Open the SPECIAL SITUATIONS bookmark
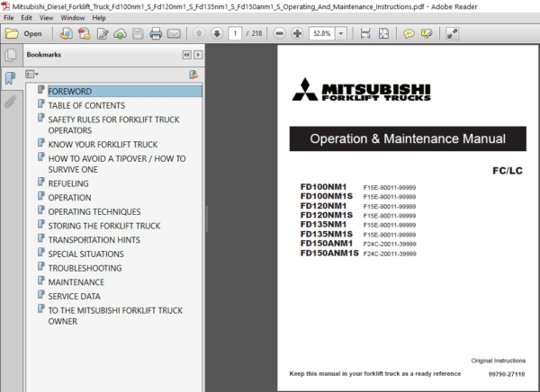 point(85,254)
